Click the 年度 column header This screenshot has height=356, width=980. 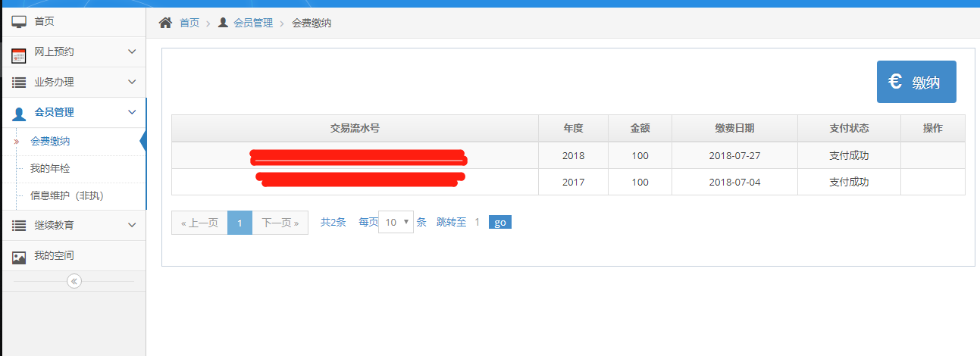574,128
